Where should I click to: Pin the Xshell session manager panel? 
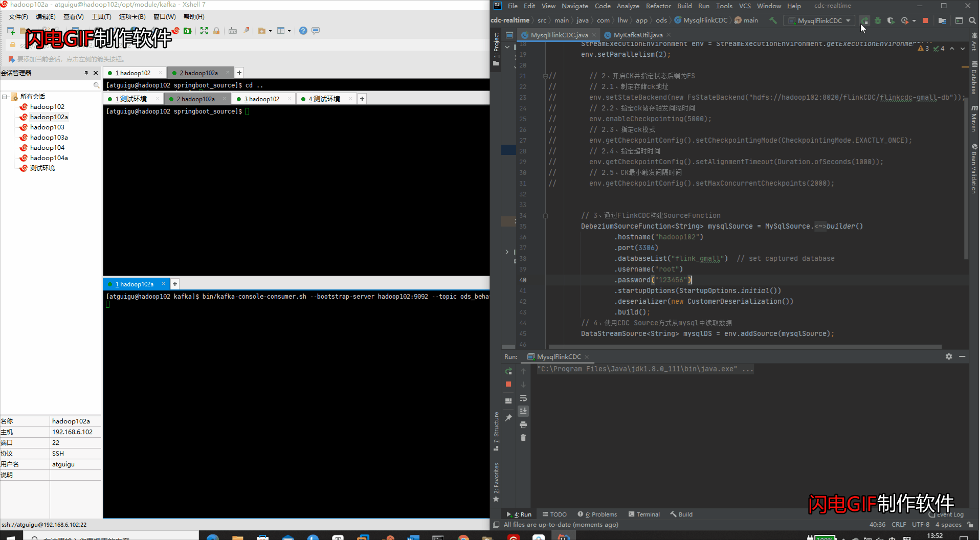click(86, 73)
